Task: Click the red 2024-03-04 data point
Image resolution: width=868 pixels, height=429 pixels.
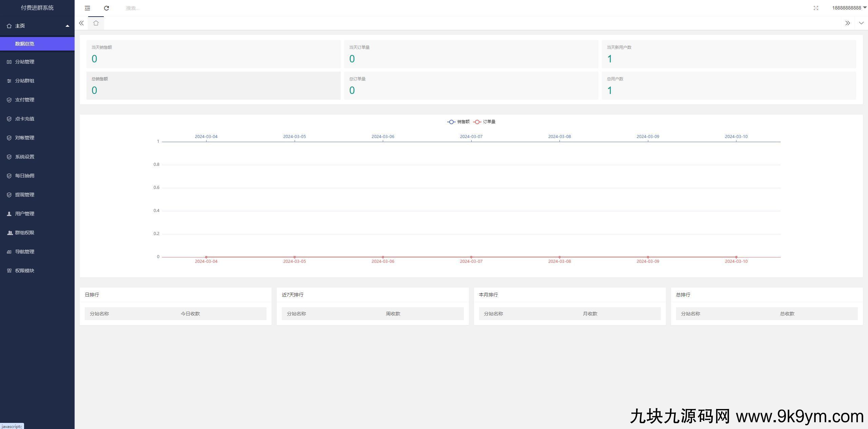Action: click(206, 257)
